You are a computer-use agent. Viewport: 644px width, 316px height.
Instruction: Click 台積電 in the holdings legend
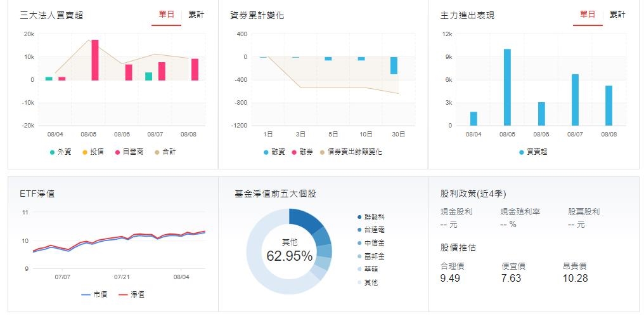tap(371, 230)
